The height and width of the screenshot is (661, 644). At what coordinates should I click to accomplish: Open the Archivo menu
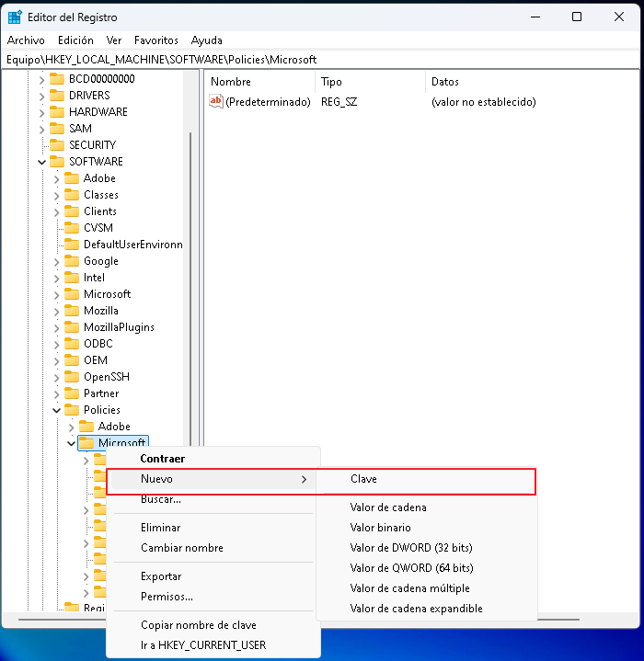point(26,40)
